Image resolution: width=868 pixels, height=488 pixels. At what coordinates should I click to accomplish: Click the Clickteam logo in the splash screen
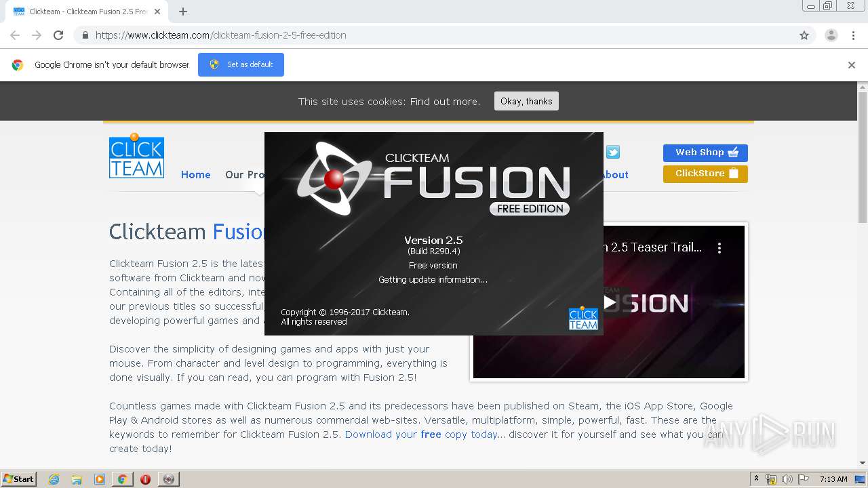click(583, 319)
